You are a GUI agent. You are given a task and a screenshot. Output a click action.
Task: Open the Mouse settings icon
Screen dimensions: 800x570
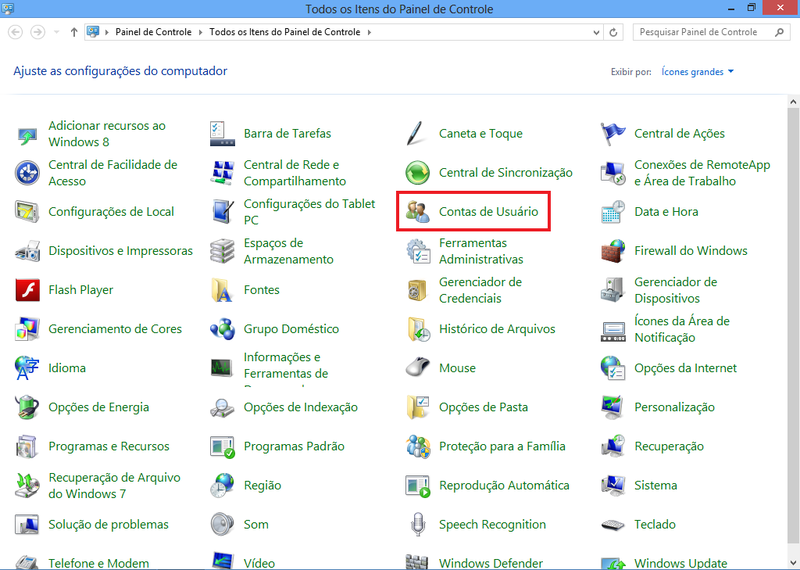(x=418, y=368)
